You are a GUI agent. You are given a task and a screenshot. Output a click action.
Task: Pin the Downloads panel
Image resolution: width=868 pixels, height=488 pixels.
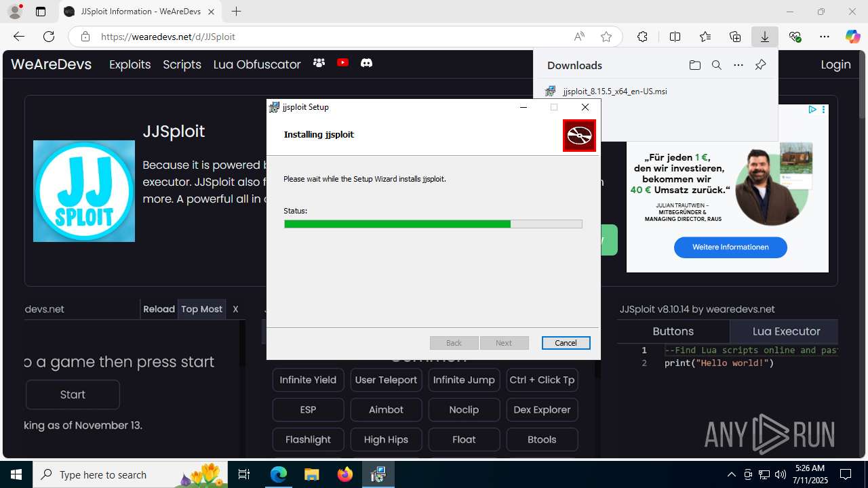(760, 65)
